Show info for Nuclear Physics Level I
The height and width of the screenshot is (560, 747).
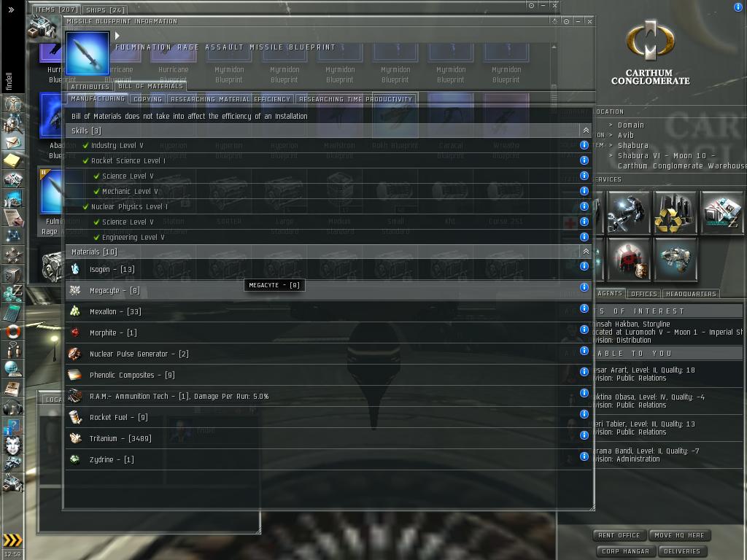(584, 206)
